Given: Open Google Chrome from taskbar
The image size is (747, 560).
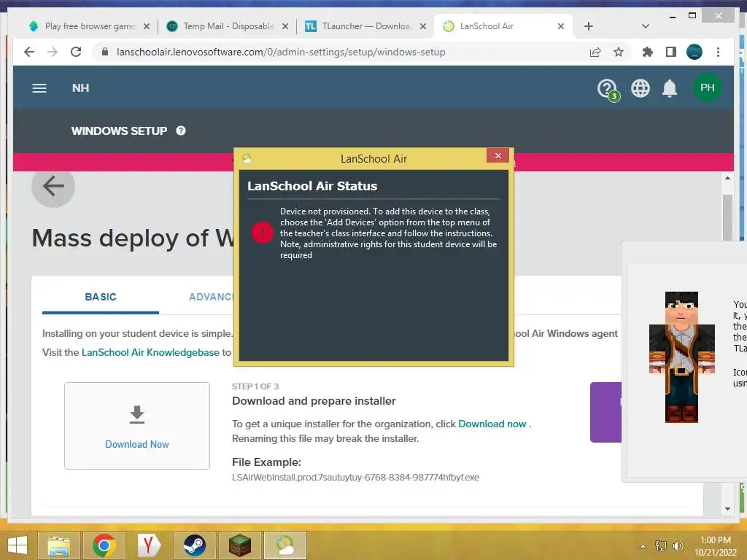Looking at the screenshot, I should pyautogui.click(x=104, y=545).
